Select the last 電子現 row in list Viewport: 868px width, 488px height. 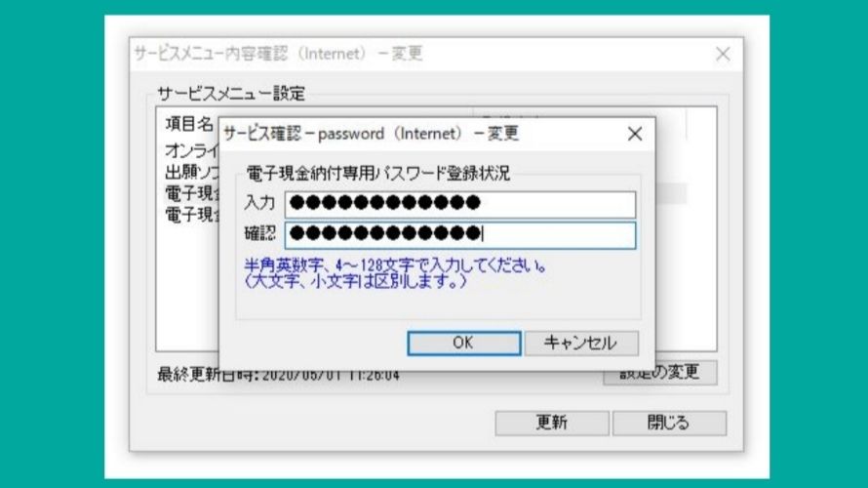coord(191,215)
